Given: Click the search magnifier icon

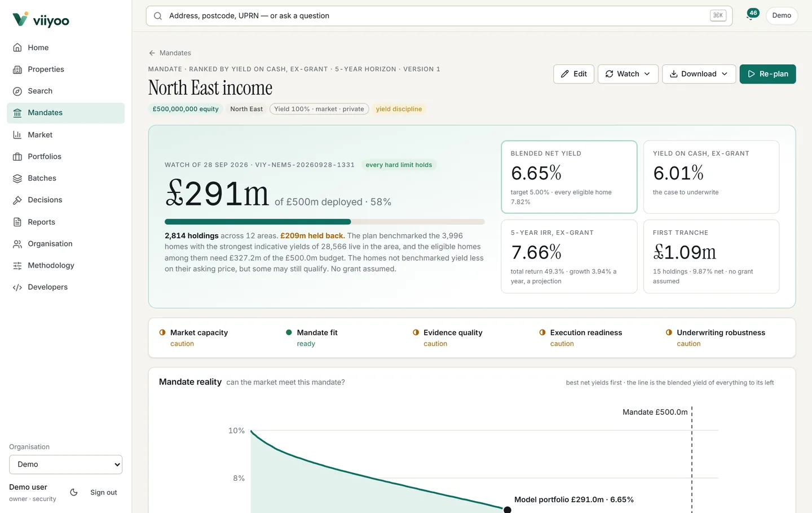Looking at the screenshot, I should click(x=158, y=16).
